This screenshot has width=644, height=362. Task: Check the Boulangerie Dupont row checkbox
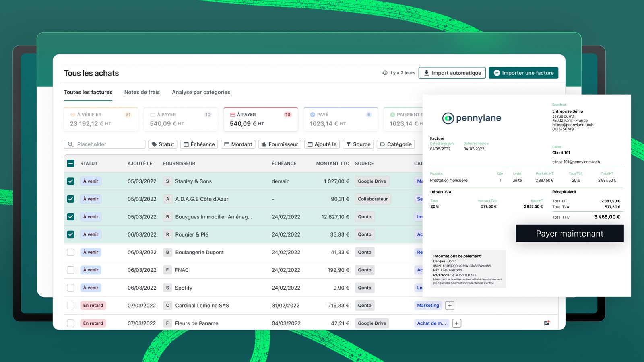point(70,252)
